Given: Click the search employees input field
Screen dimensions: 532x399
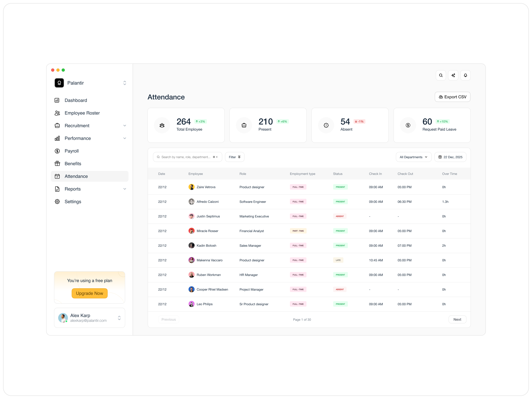Looking at the screenshot, I should pyautogui.click(x=188, y=157).
